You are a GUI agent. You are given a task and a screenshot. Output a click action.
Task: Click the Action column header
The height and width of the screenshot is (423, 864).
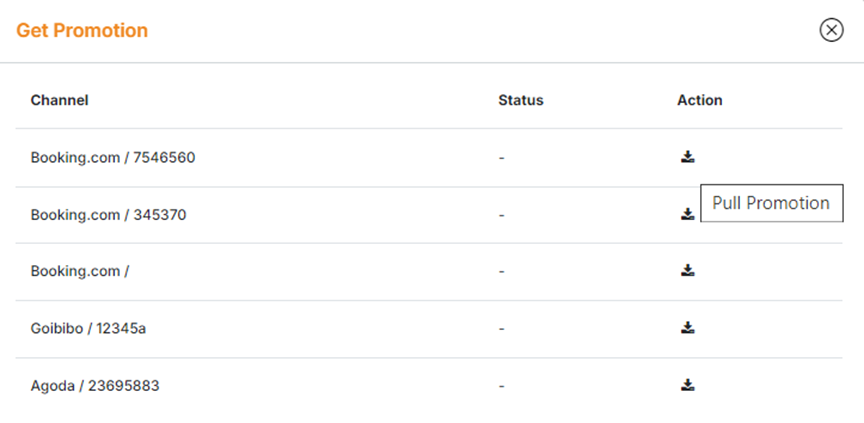tap(699, 100)
